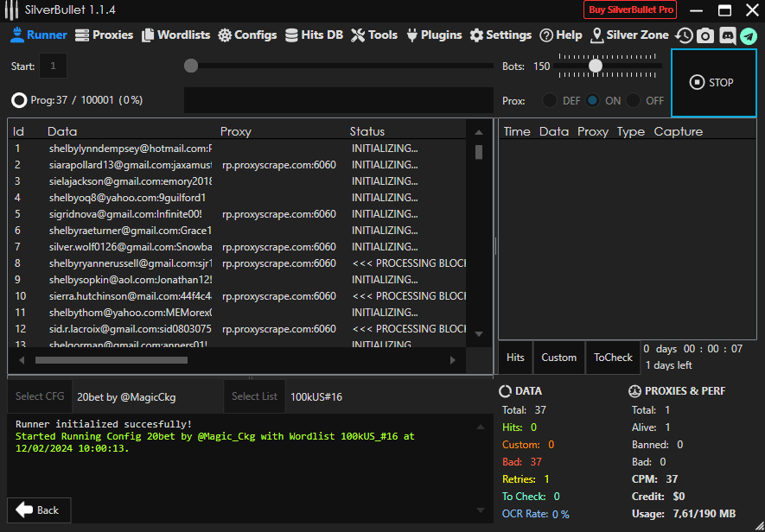The width and height of the screenshot is (765, 532).
Task: Switch to the Wordlists tab
Action: click(x=176, y=35)
